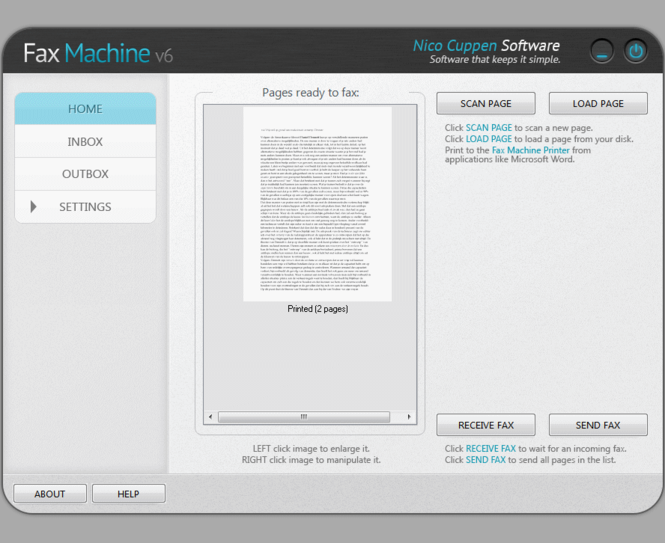Click the scrollbar right arrow
Screen dimensions: 665x543
click(x=409, y=417)
